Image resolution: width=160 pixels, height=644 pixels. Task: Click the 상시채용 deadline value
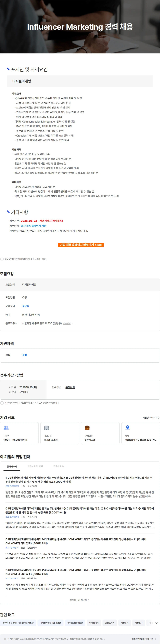24,392
